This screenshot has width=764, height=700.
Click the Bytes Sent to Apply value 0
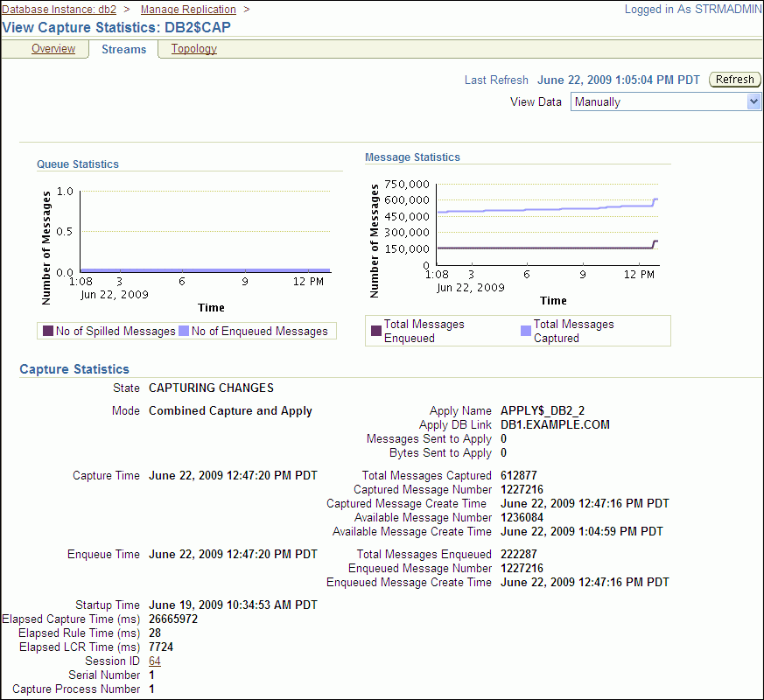(504, 453)
